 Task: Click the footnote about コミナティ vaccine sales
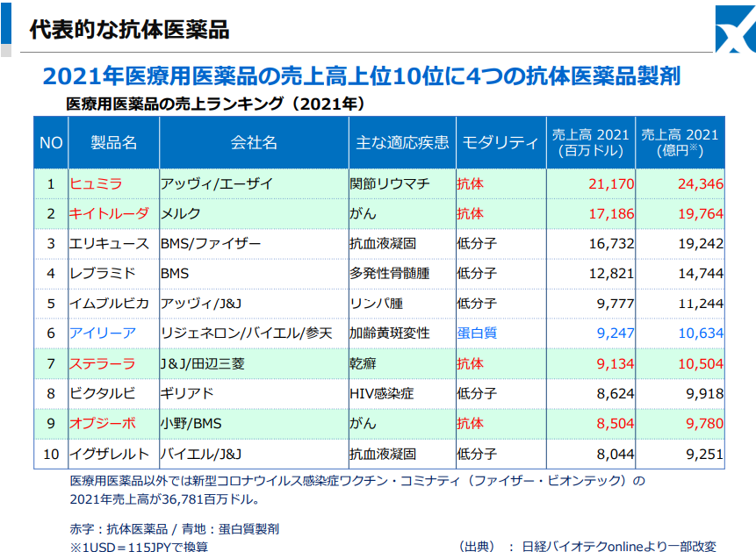coord(357,490)
